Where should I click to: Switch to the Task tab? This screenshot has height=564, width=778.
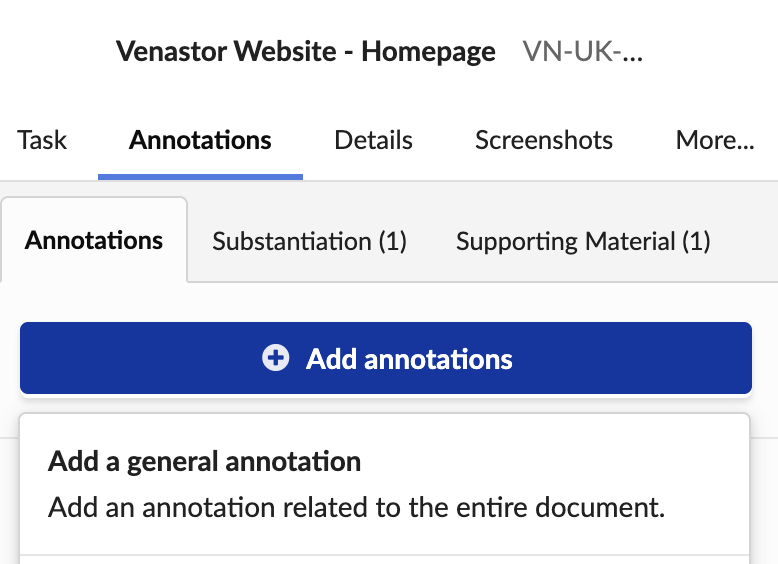(x=42, y=140)
